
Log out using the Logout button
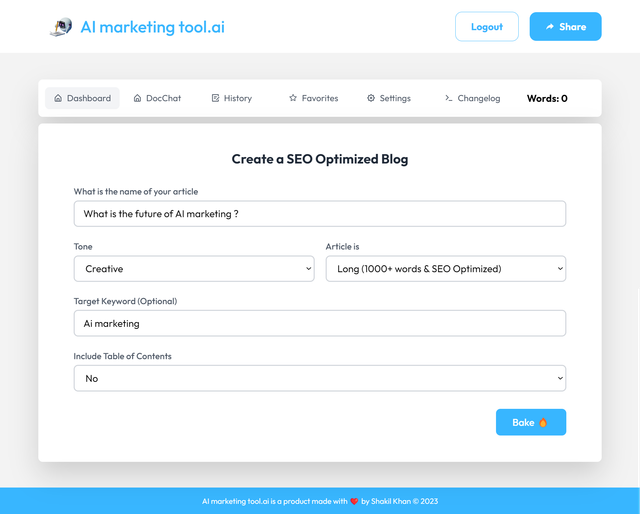click(x=487, y=27)
